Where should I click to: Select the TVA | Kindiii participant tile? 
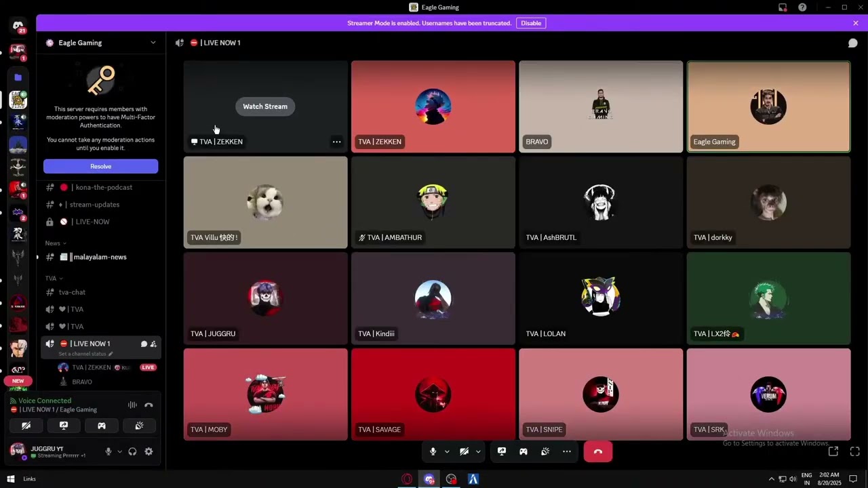[x=433, y=299]
